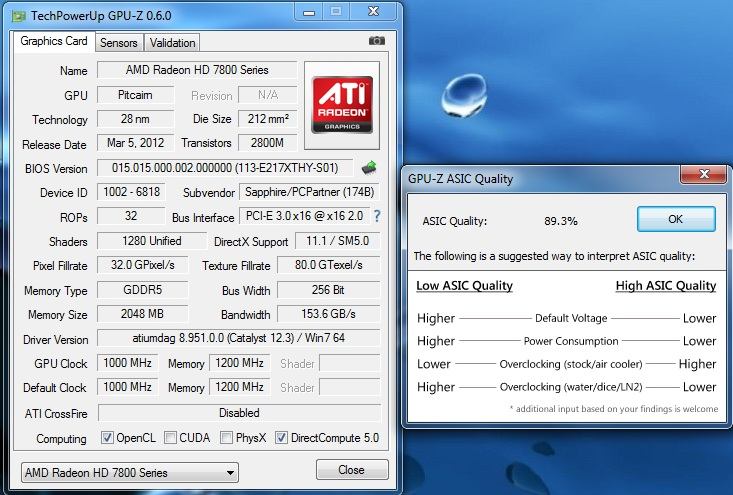Click OK in the ASIC Quality dialog
Screen dimensions: 733x495
[x=676, y=219]
